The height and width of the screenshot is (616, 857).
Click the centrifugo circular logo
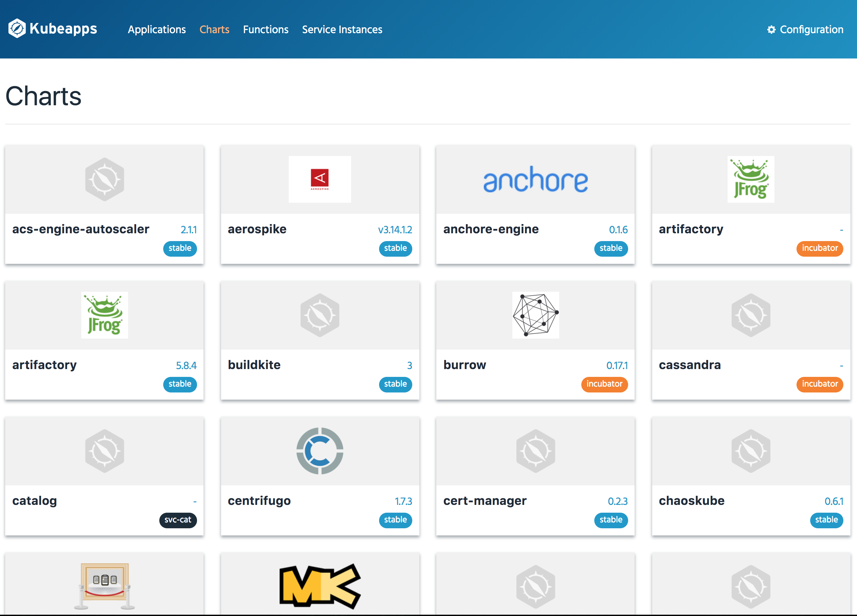click(x=320, y=451)
